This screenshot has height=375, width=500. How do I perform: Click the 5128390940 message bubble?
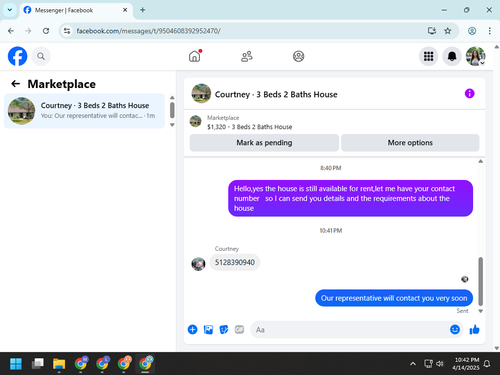pyautogui.click(x=235, y=262)
